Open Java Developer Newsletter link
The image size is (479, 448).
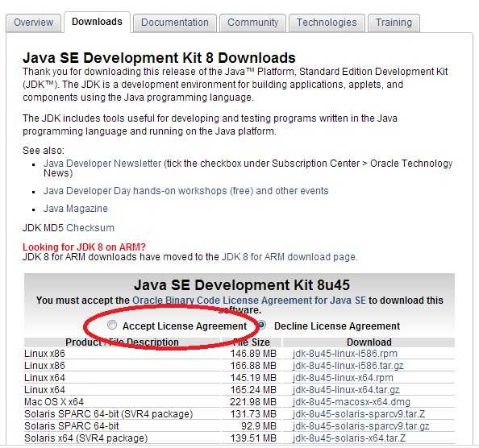(x=102, y=164)
